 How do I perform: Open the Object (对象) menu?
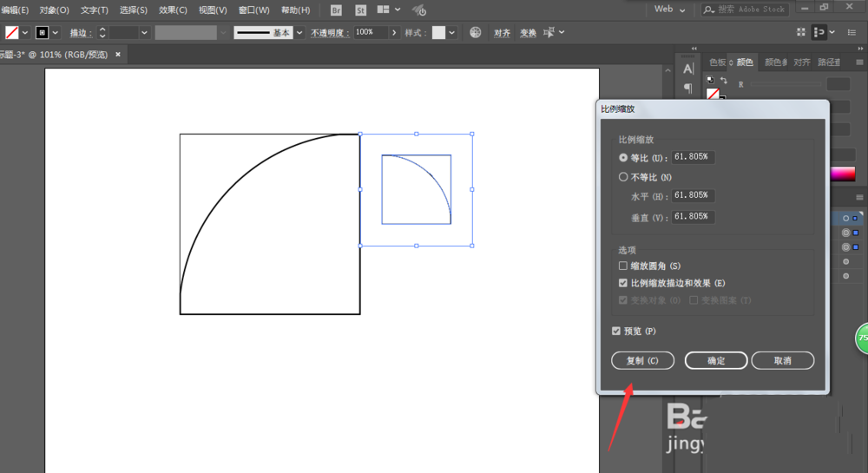coord(54,10)
